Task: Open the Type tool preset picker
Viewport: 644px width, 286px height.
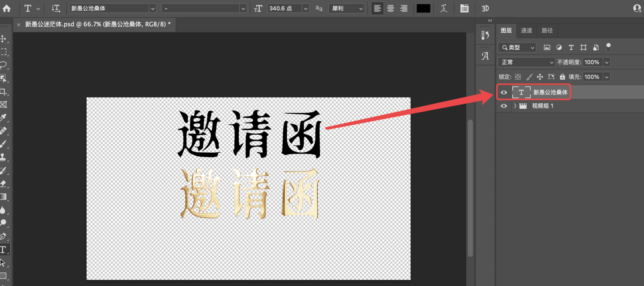Action: 32,8
